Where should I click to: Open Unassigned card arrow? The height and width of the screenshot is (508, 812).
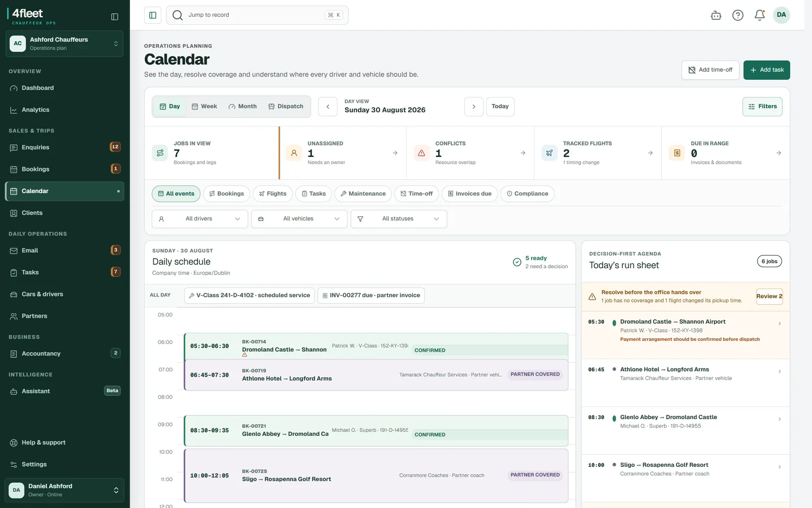pos(395,153)
